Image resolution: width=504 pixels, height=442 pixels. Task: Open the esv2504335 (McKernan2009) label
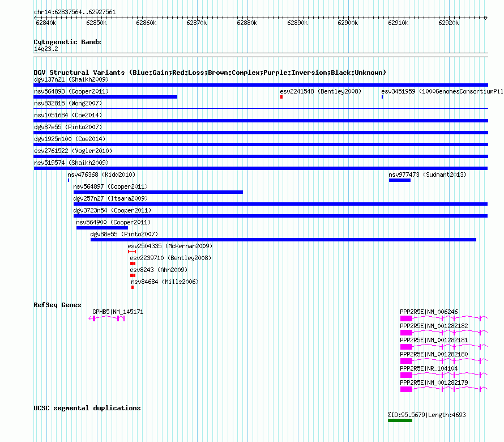pyautogui.click(x=170, y=246)
